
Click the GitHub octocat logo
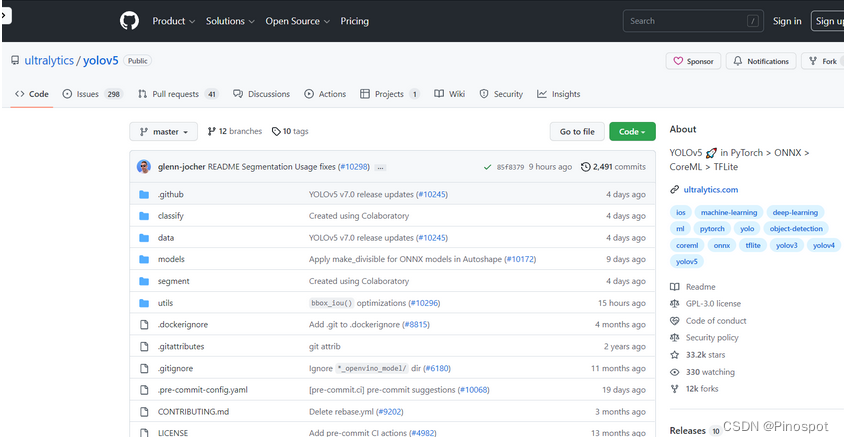pos(129,21)
